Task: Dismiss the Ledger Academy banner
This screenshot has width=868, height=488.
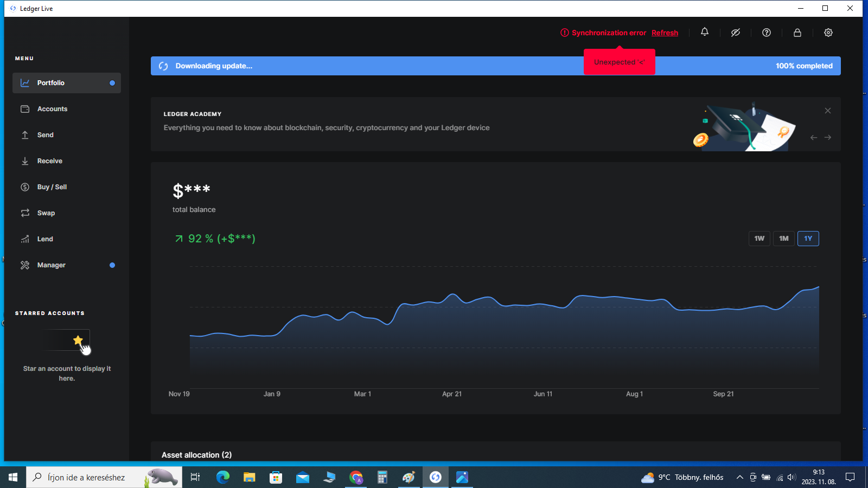Action: coord(828,111)
